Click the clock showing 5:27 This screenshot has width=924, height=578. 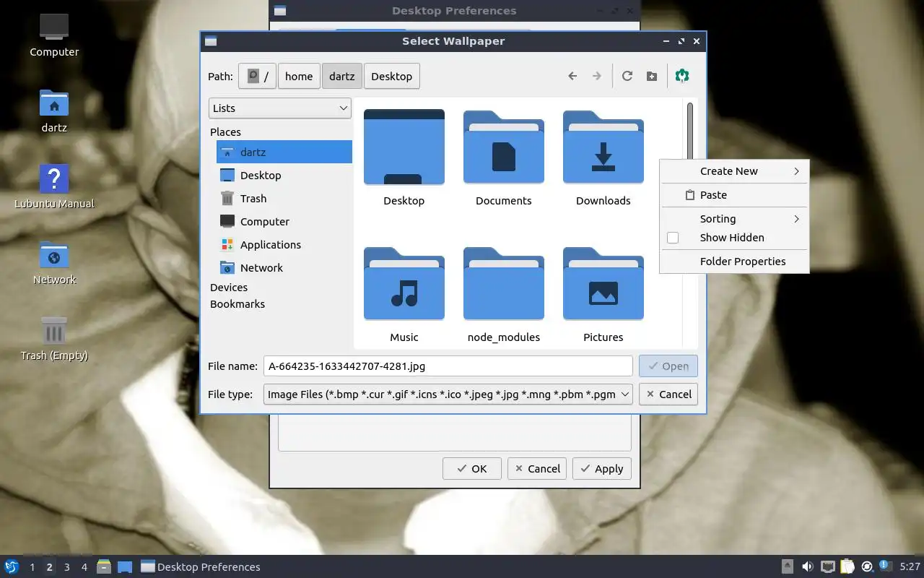910,567
